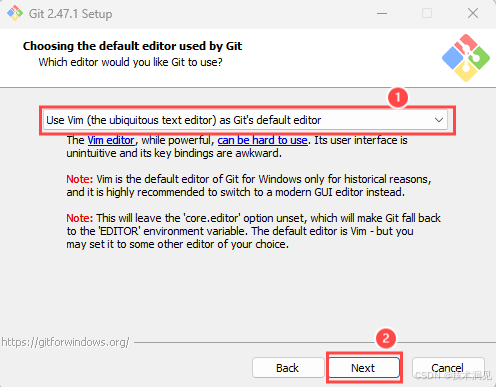Screen dimensions: 496x387
Task: Open the Vim editor hyperlink
Action: [x=111, y=140]
